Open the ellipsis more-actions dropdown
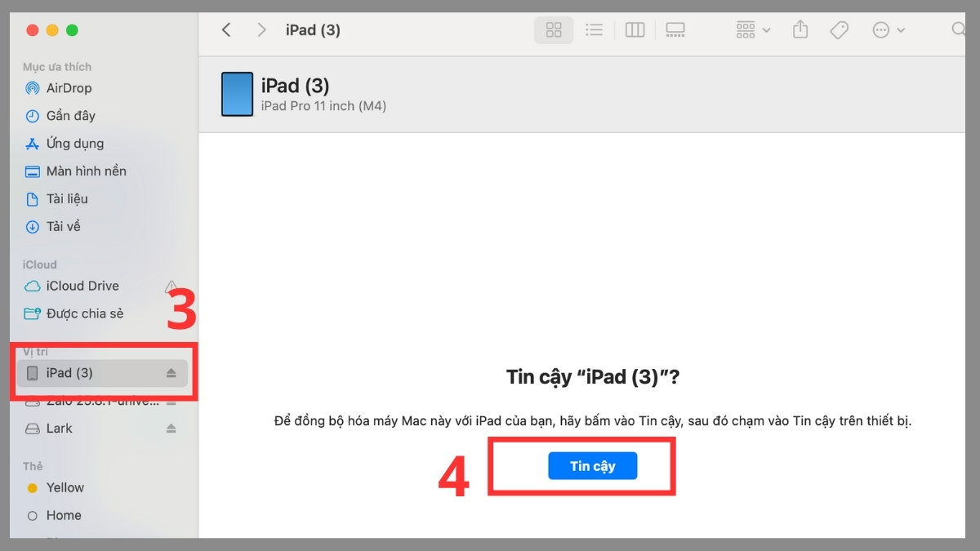This screenshot has width=980, height=551. click(x=889, y=30)
